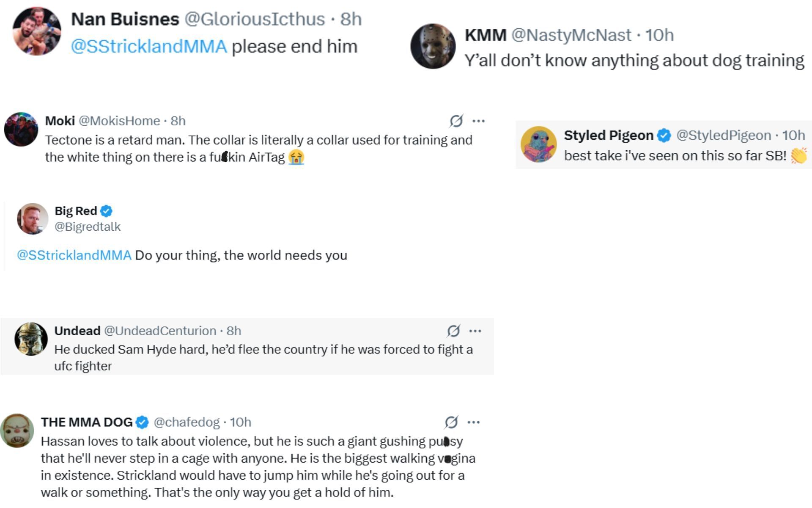Click the @chafedog username handle
812x508 pixels.
pos(187,422)
